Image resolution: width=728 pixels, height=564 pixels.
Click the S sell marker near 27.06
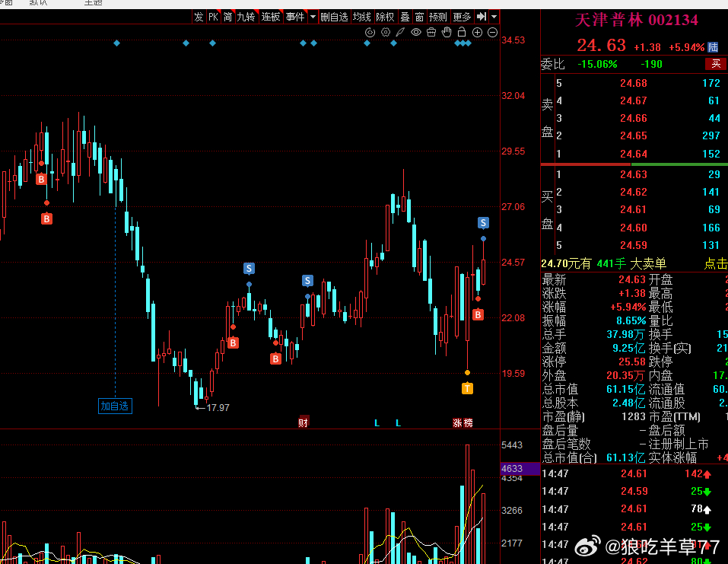(483, 223)
